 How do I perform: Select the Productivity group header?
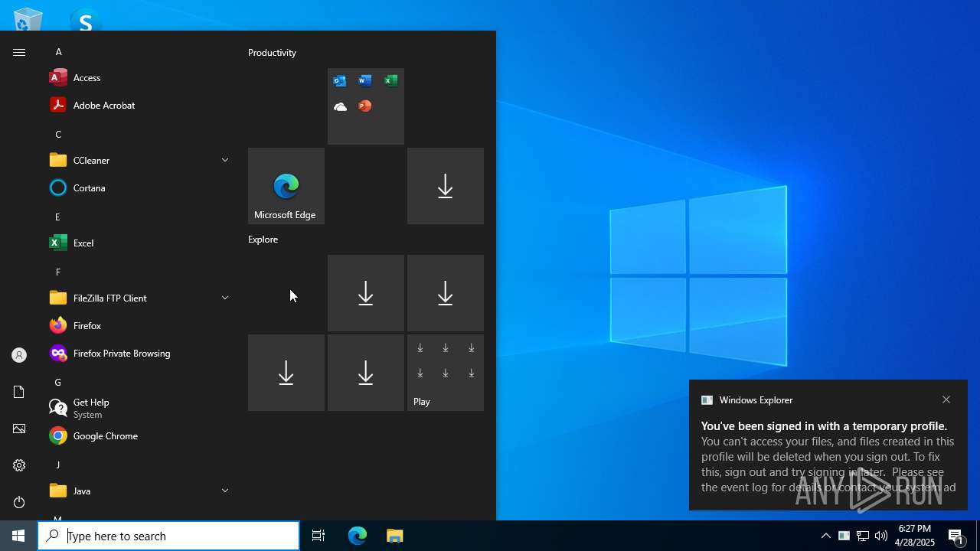(x=272, y=53)
